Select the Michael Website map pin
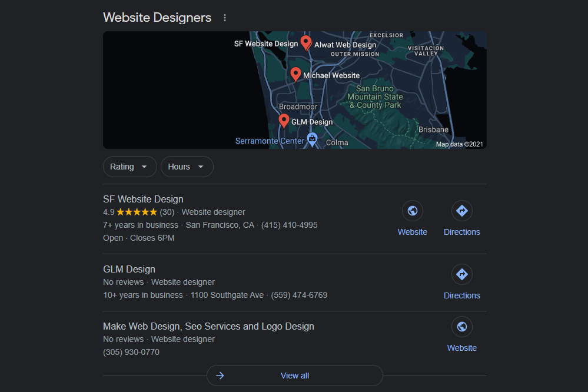The image size is (588, 392). pos(296,74)
